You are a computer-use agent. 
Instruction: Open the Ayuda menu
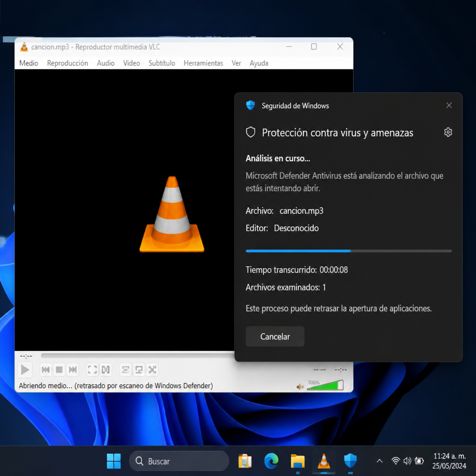point(259,63)
